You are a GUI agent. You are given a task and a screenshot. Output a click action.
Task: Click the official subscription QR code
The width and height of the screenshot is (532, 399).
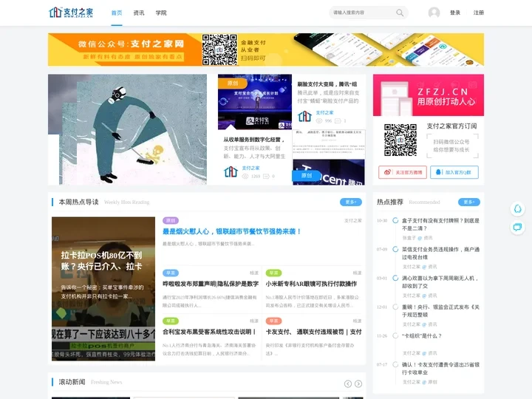(400, 140)
